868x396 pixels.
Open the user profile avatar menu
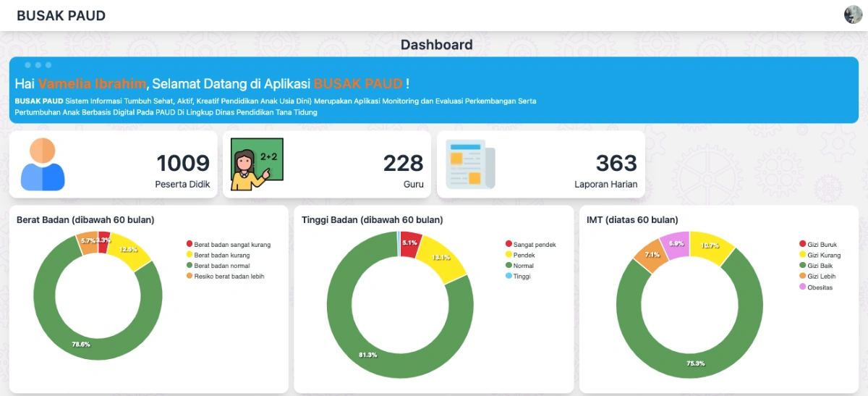(x=853, y=14)
